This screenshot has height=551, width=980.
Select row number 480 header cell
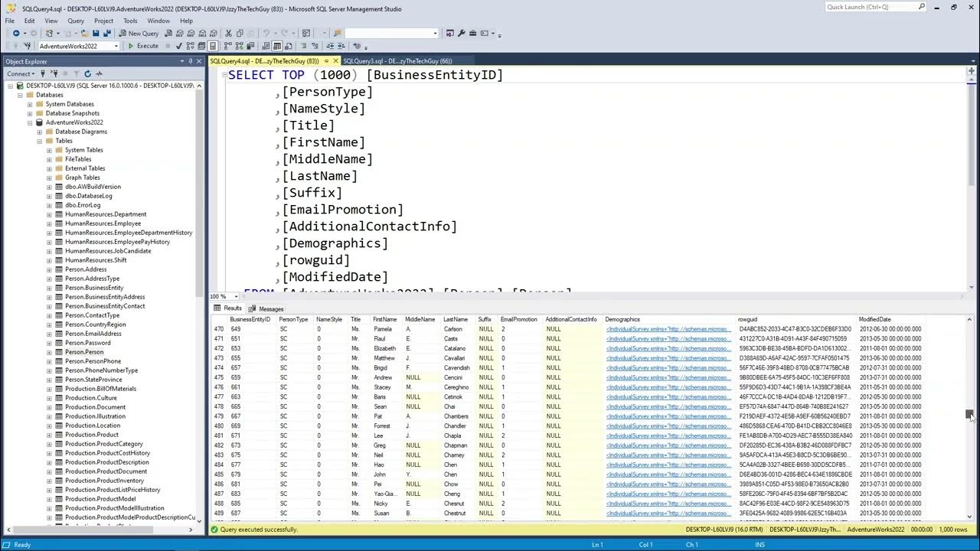pyautogui.click(x=219, y=425)
